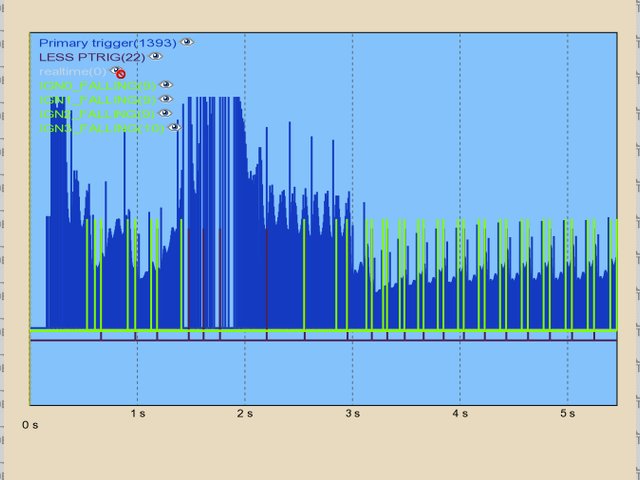Click the IGN1_FALLING eye icon

pos(166,100)
